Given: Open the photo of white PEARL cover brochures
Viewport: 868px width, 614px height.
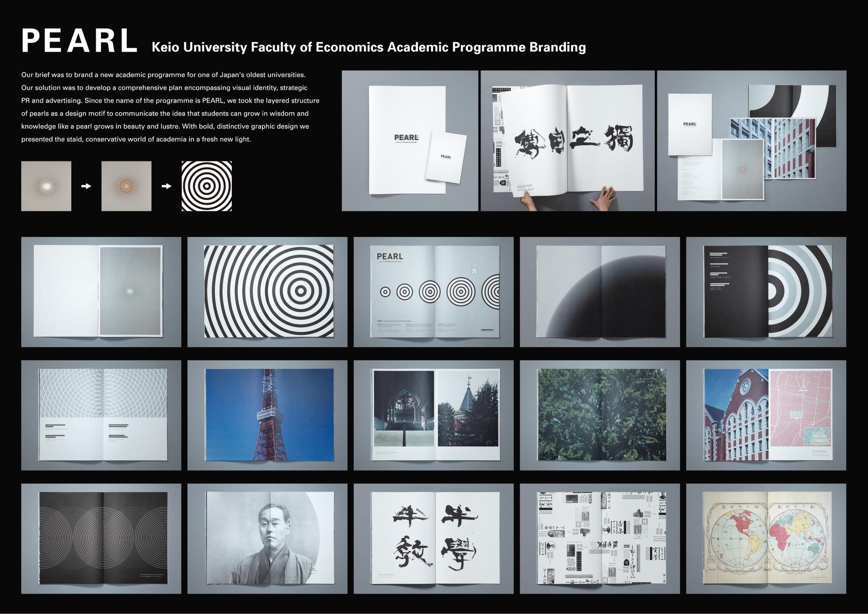Looking at the screenshot, I should click(410, 141).
